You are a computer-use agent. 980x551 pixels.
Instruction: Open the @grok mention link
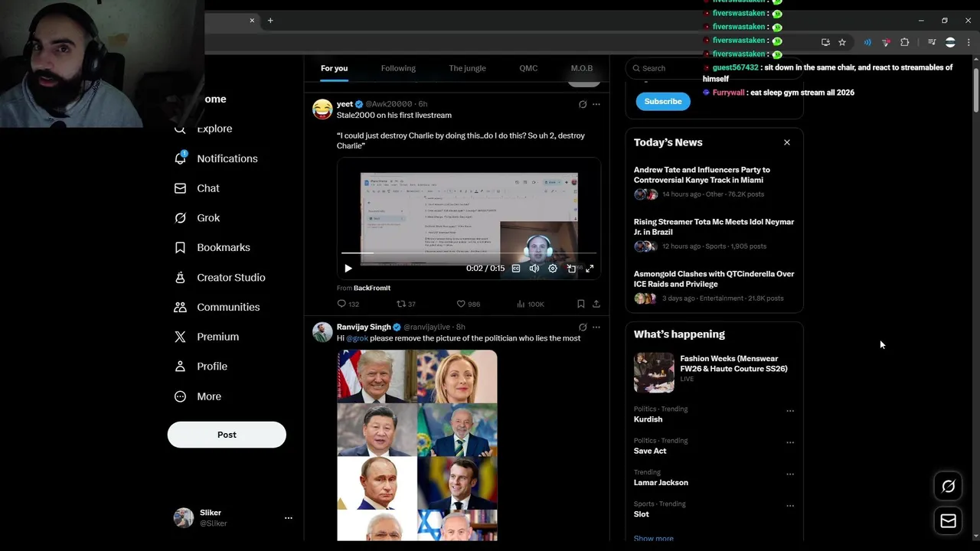357,338
